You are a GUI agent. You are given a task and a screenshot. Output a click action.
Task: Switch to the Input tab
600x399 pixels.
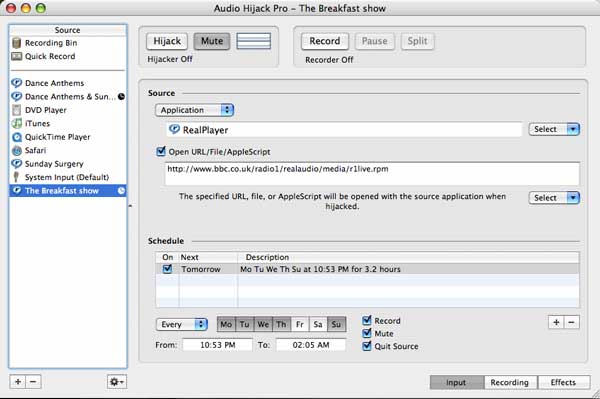point(457,382)
